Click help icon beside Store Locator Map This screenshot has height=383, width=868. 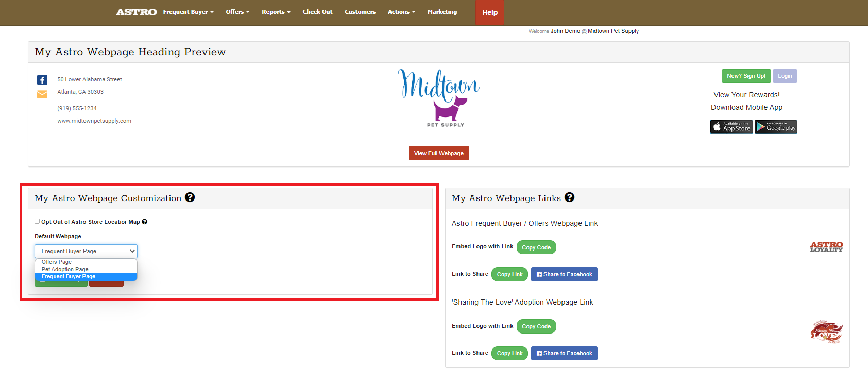tap(145, 222)
